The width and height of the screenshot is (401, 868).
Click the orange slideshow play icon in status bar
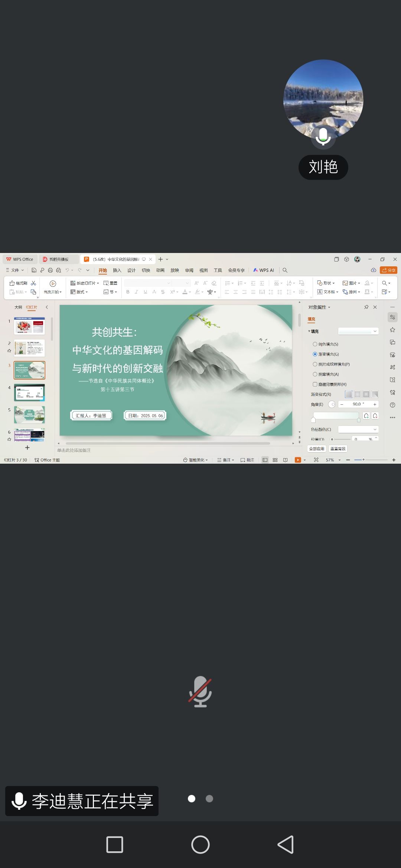point(298,460)
